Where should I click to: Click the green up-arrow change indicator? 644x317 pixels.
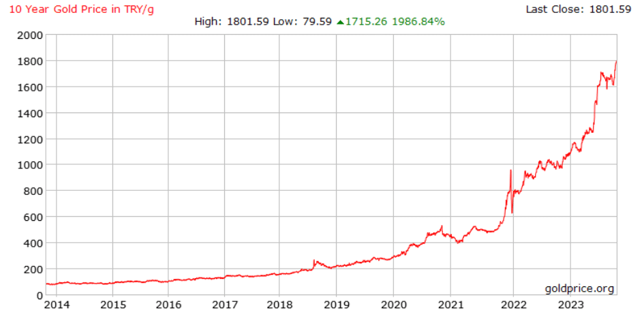tap(340, 22)
